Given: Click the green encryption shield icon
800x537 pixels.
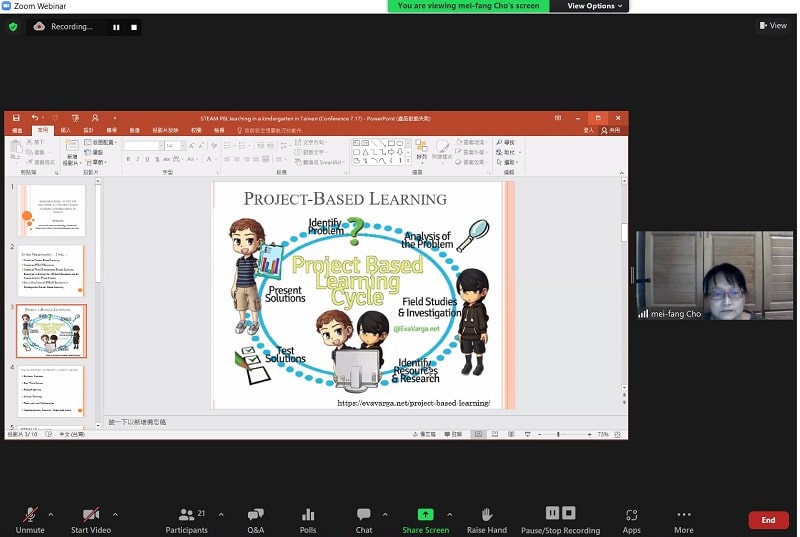Looking at the screenshot, I should (x=13, y=27).
